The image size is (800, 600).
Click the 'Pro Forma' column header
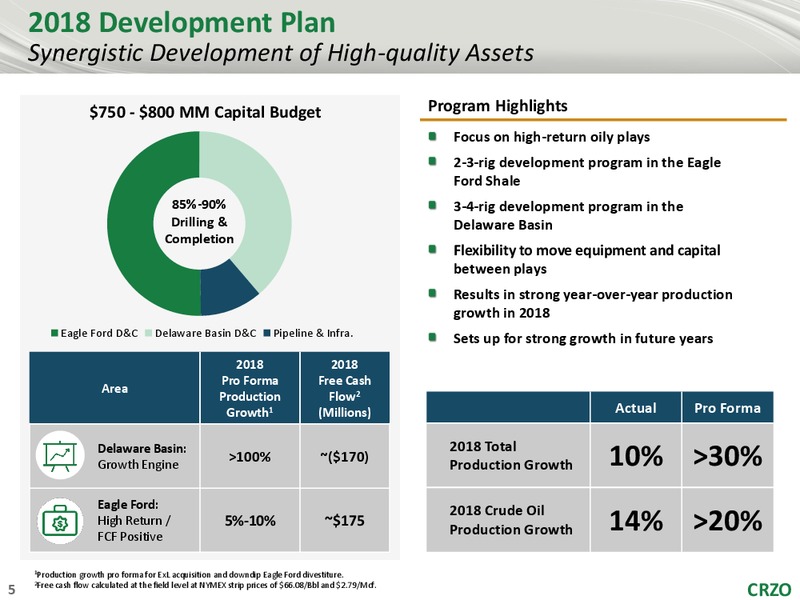pos(728,408)
